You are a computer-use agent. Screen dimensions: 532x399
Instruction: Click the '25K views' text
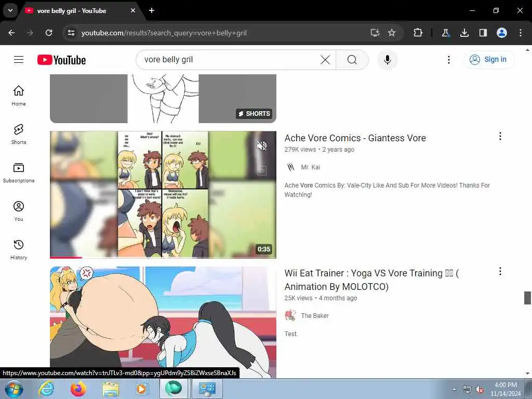(298, 298)
